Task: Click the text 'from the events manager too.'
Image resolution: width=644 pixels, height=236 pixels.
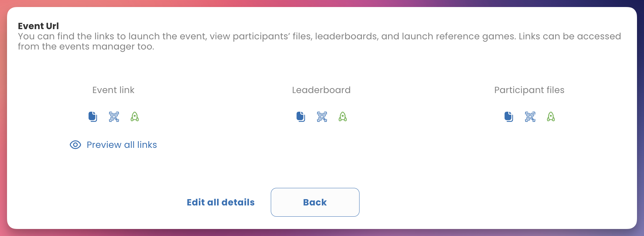Action: click(x=86, y=46)
